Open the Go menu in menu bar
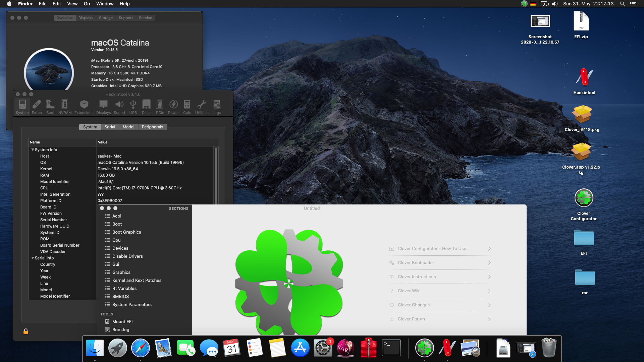The width and height of the screenshot is (644, 362). 87,4
